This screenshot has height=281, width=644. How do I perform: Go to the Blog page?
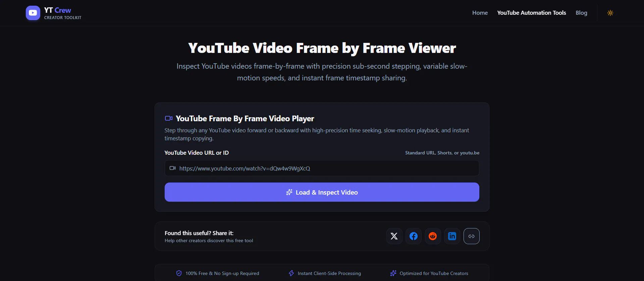(581, 13)
